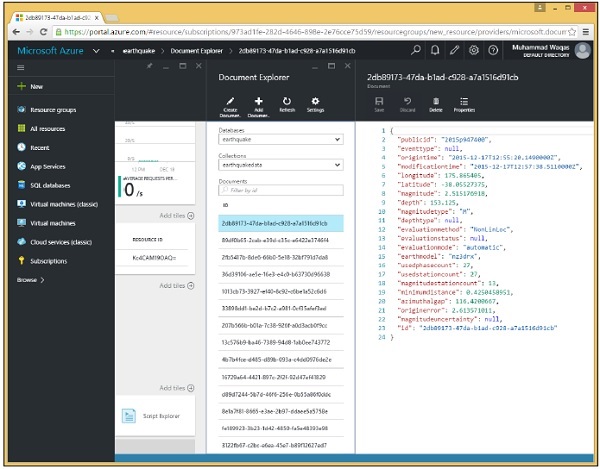The image size is (600, 469).
Task: Open the portal notifications bell
Action: click(435, 50)
